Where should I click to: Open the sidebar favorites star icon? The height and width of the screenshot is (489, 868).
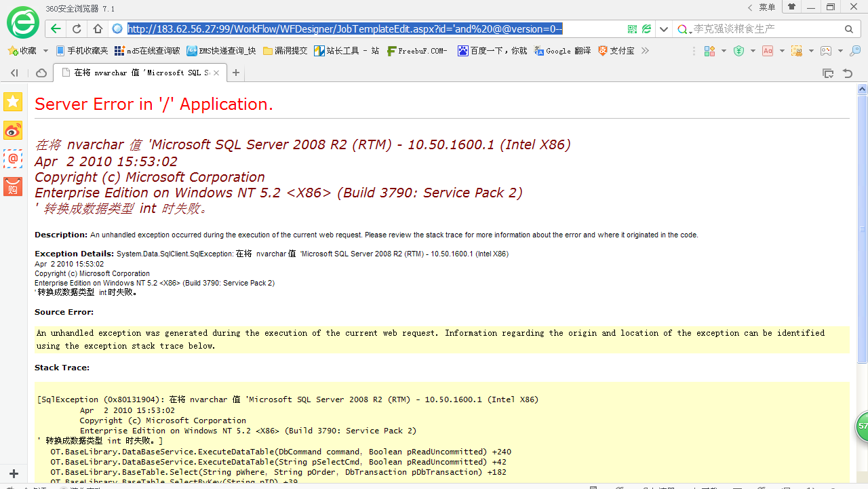(x=13, y=102)
